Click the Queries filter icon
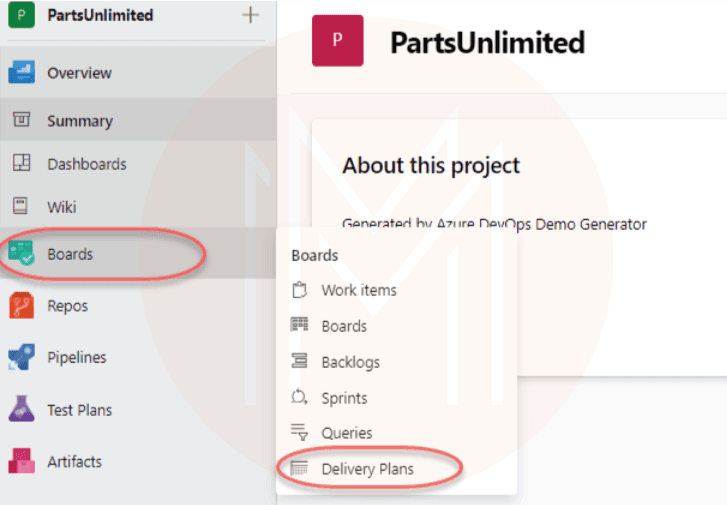The height and width of the screenshot is (505, 727). (x=299, y=433)
